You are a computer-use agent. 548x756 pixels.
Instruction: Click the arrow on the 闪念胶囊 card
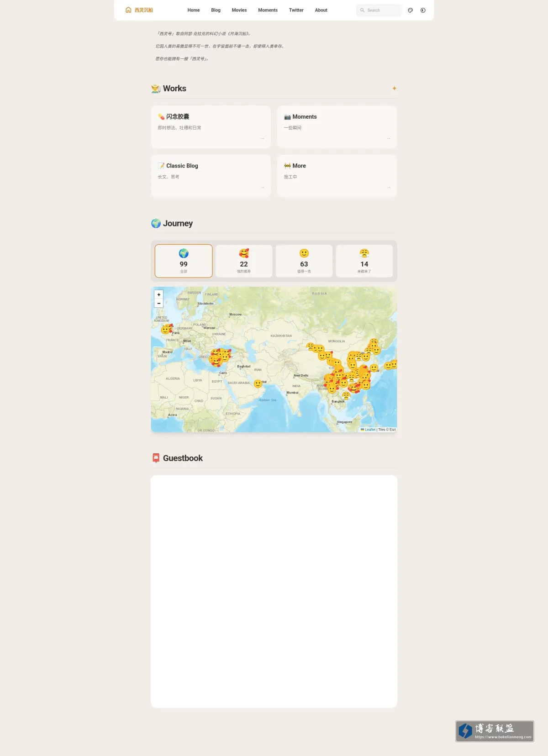pyautogui.click(x=263, y=138)
